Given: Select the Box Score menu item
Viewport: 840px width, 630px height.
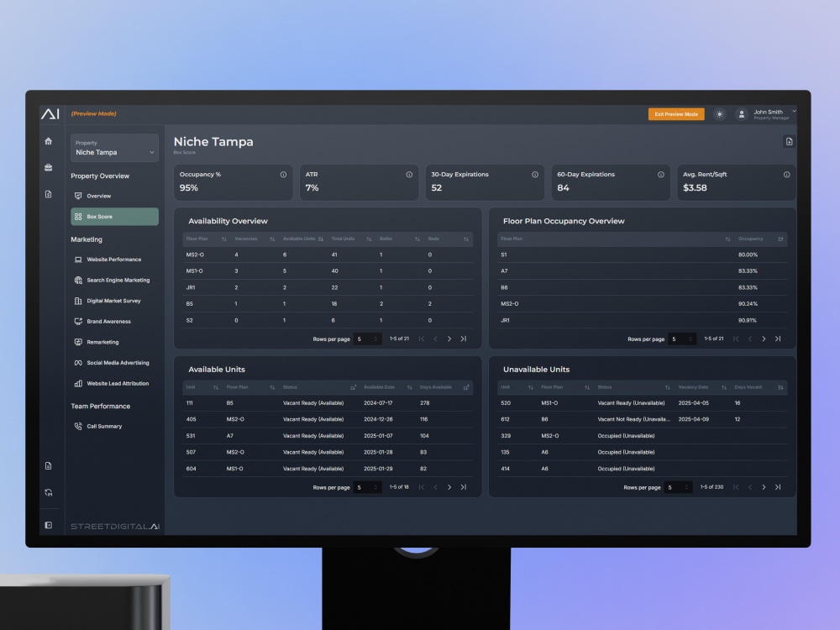Looking at the screenshot, I should coord(114,217).
